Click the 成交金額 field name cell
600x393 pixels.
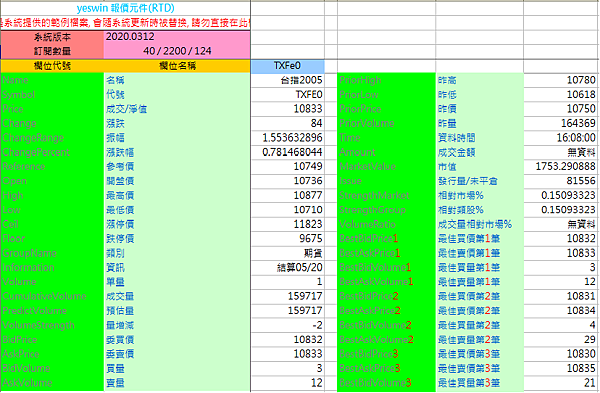pyautogui.click(x=479, y=152)
